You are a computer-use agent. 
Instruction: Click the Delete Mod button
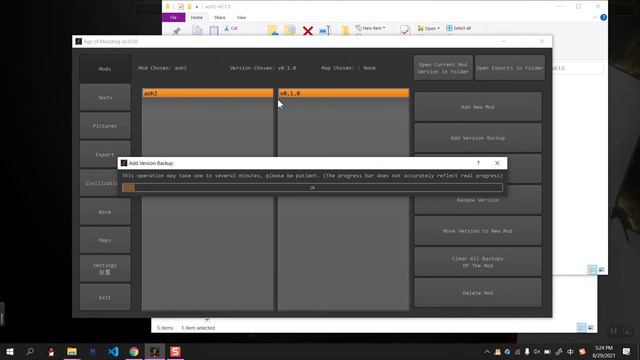click(x=478, y=293)
